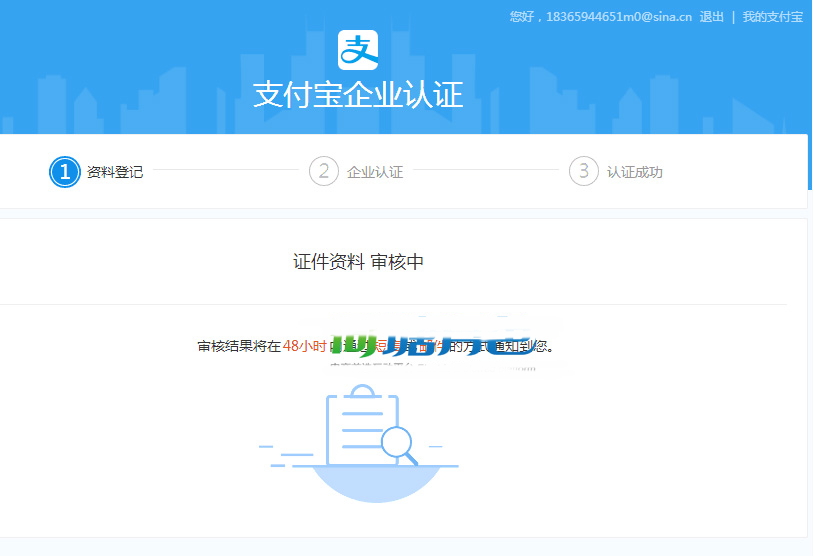Click the 支付宝企业认证 page title

tap(358, 95)
